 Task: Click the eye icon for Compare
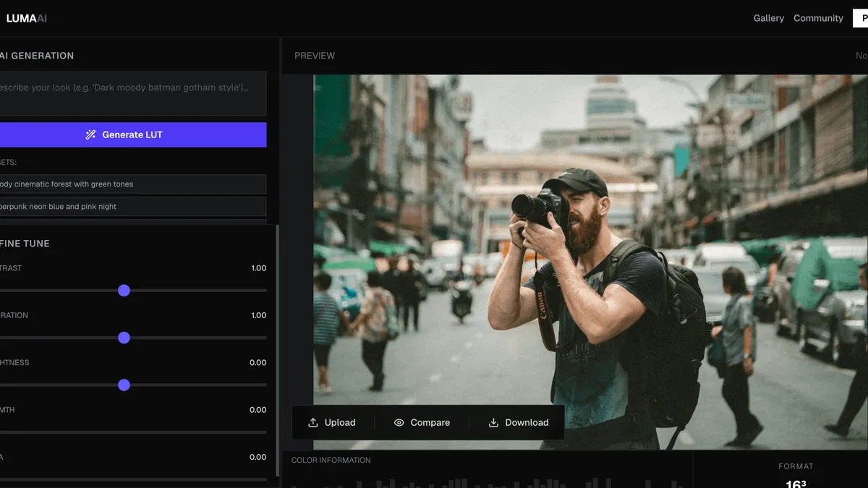(399, 422)
